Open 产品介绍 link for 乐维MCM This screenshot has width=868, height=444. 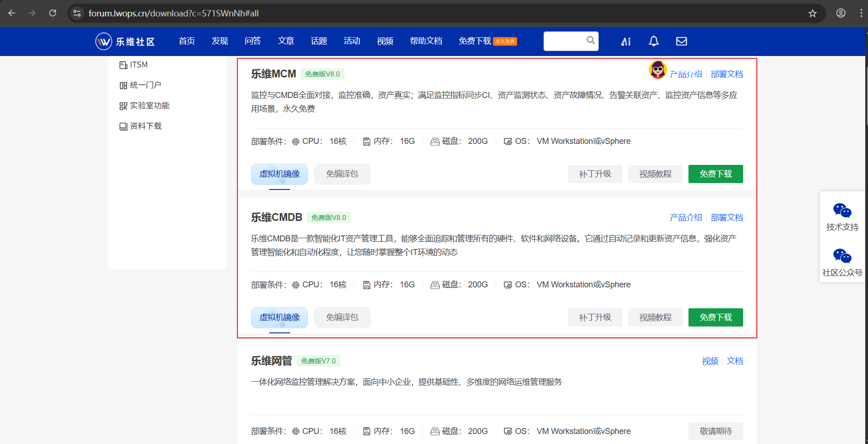pos(686,74)
